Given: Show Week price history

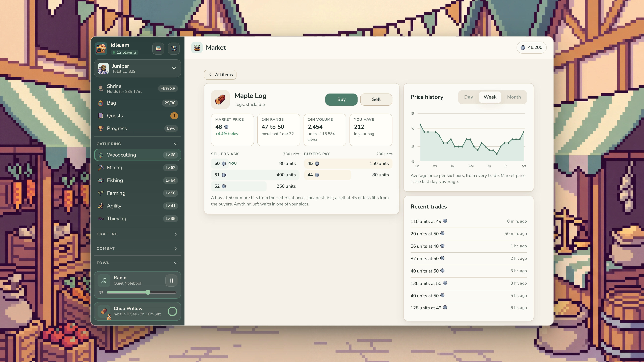Looking at the screenshot, I should click(490, 97).
